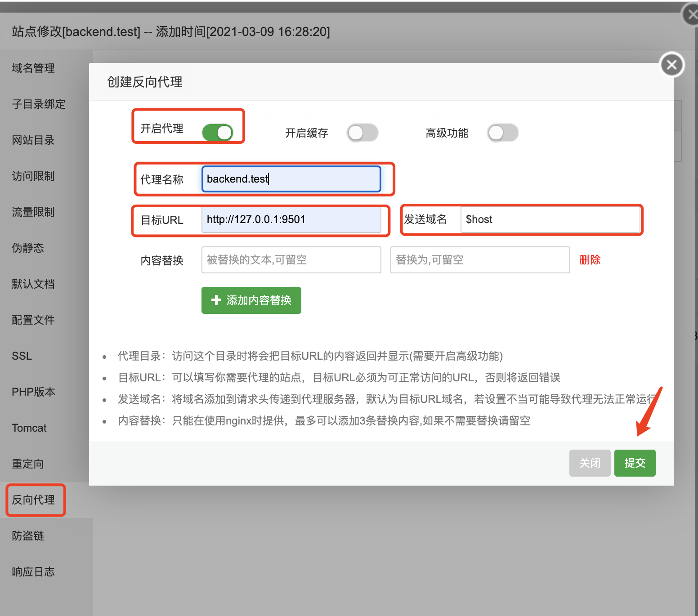Open the 伪静态 sidebar item
This screenshot has width=698, height=616.
(x=28, y=248)
